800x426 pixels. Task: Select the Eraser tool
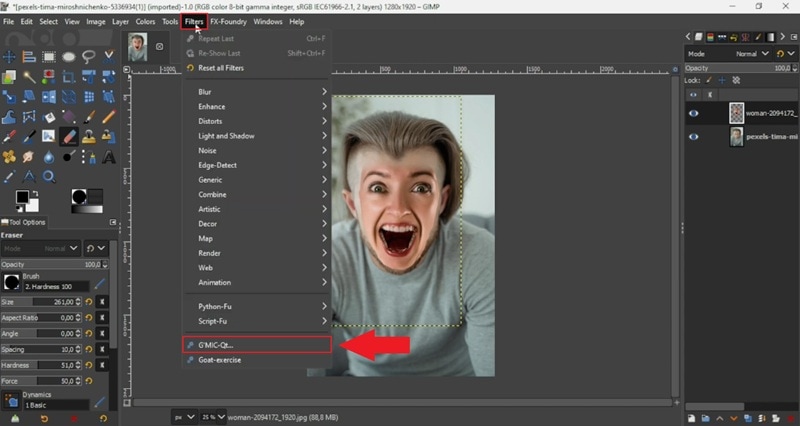point(68,137)
